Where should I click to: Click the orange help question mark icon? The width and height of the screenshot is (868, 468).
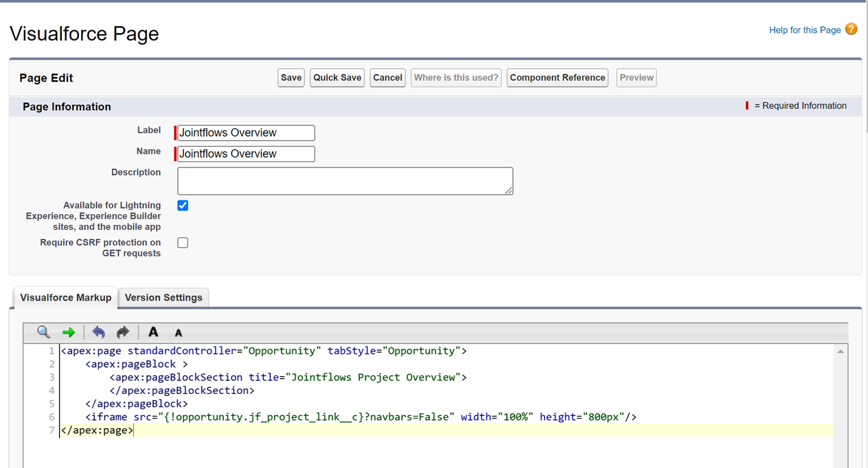(852, 29)
